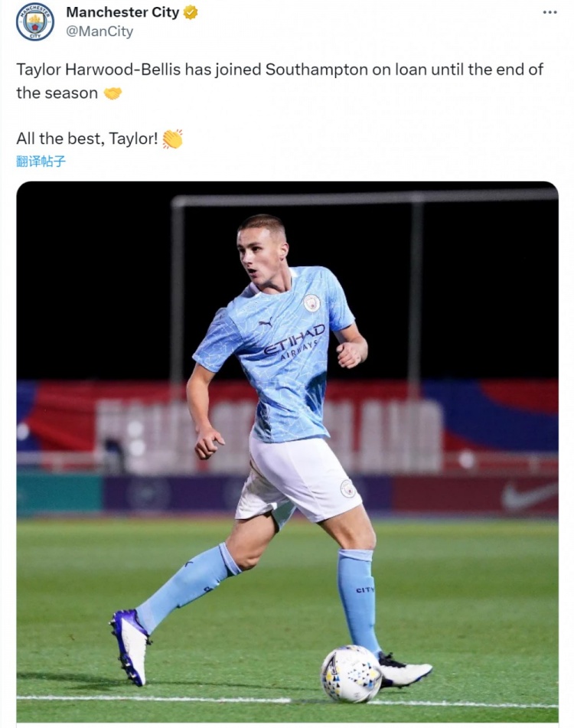Click the Puma logo on the jersey
This screenshot has height=728, width=574.
[x=266, y=323]
